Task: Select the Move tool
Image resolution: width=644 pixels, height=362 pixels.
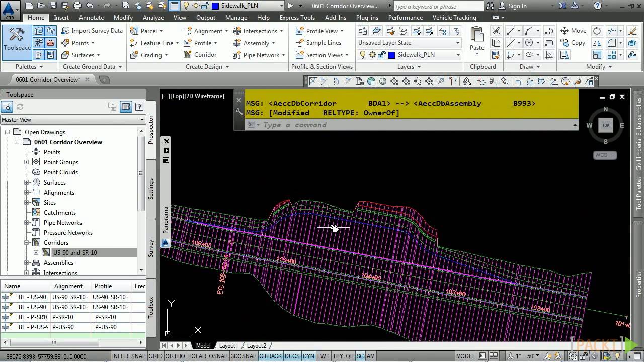Action: click(573, 31)
